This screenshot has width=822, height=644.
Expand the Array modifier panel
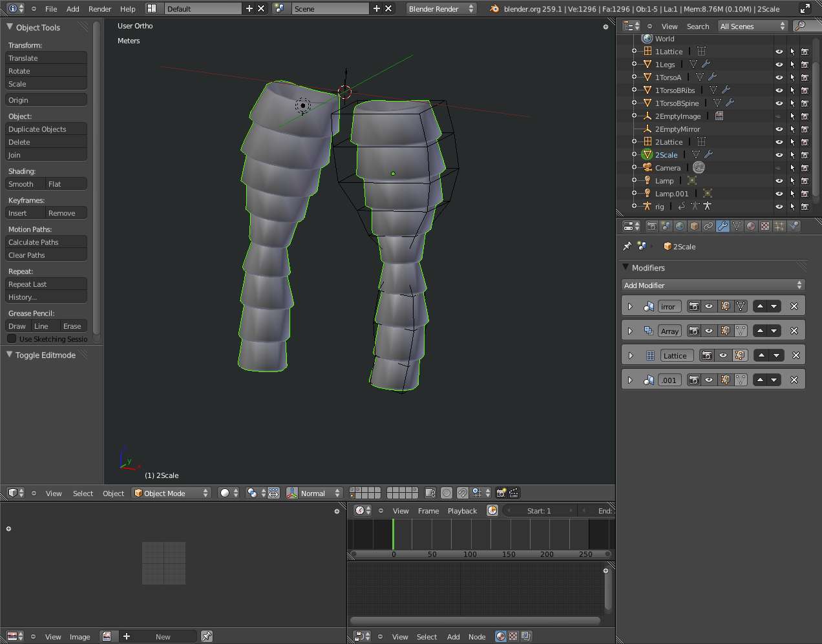[630, 331]
